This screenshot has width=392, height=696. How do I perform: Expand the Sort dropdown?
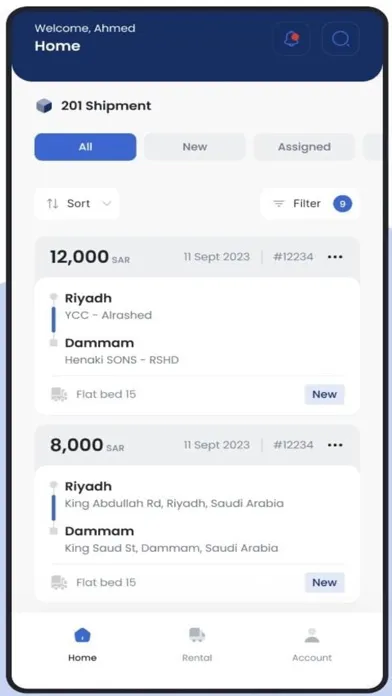pyautogui.click(x=77, y=204)
